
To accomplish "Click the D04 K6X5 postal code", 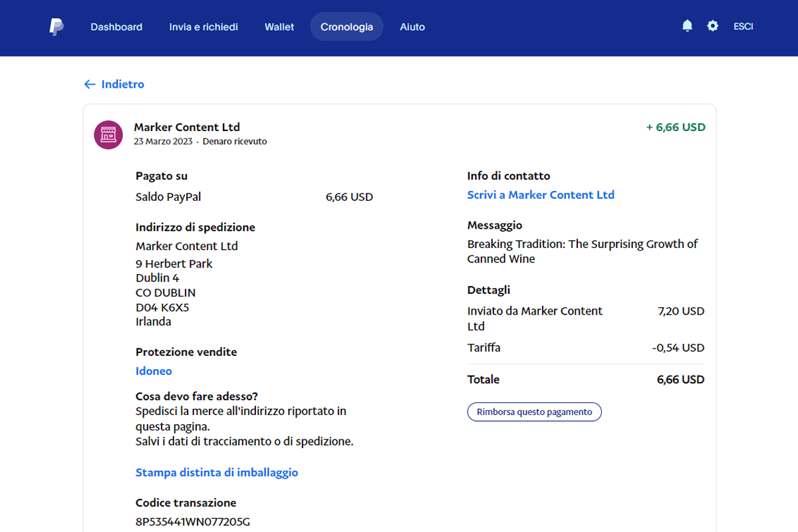I will coord(162,307).
